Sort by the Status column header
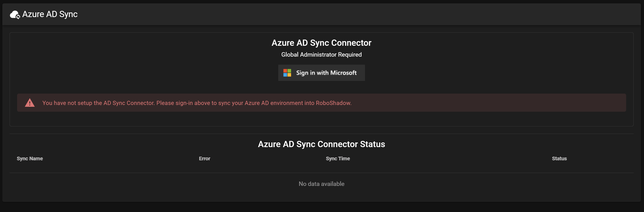The height and width of the screenshot is (212, 644). pyautogui.click(x=559, y=158)
